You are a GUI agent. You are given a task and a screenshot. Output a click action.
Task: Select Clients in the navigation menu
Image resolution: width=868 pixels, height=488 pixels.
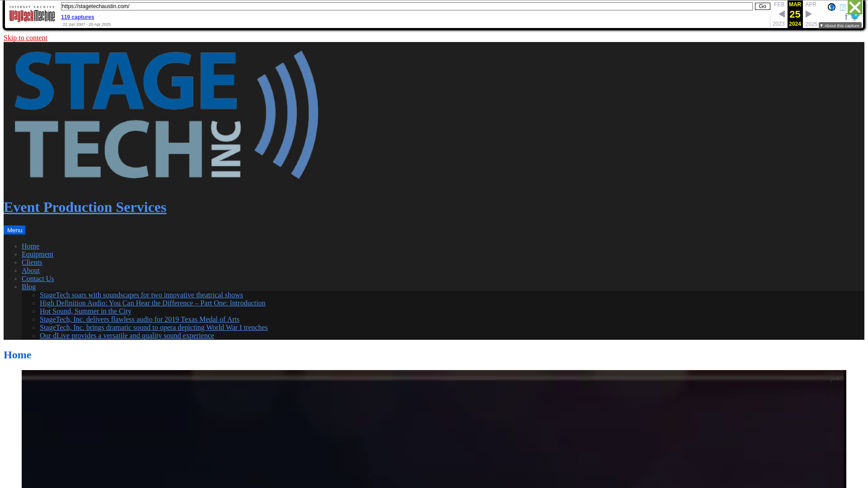pos(32,263)
